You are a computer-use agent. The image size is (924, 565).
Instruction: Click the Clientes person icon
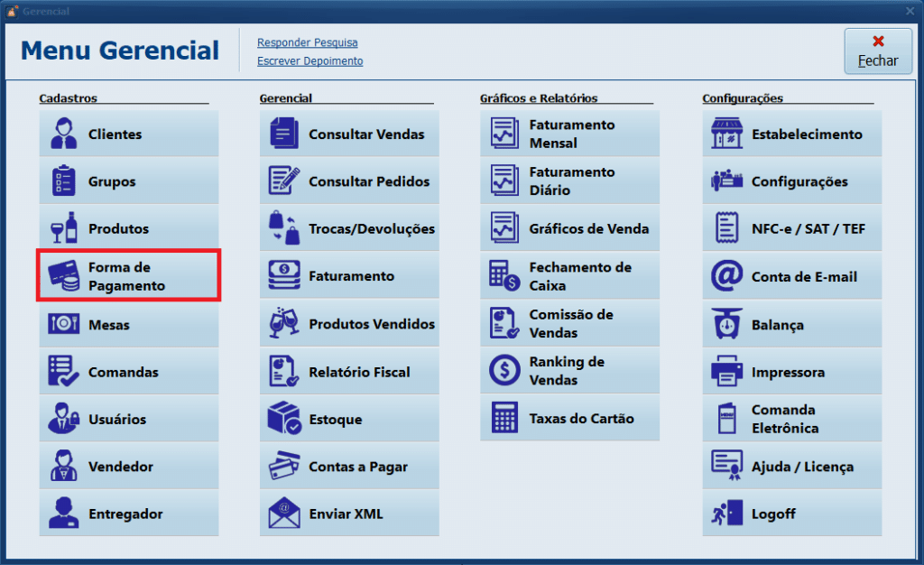[64, 134]
